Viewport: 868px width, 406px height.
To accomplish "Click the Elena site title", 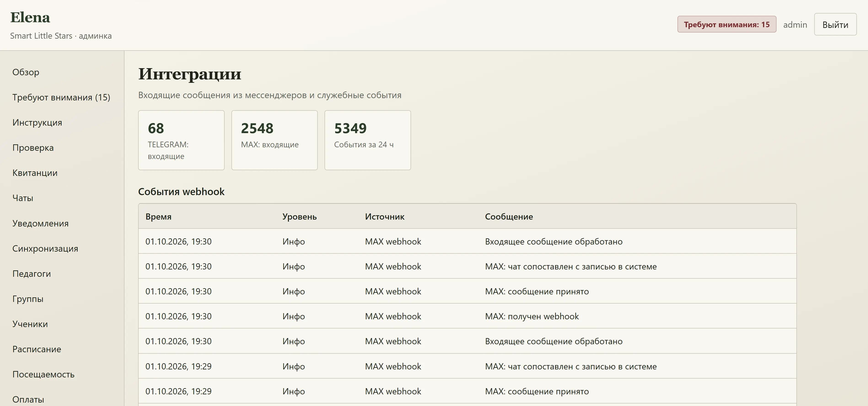I will (30, 18).
